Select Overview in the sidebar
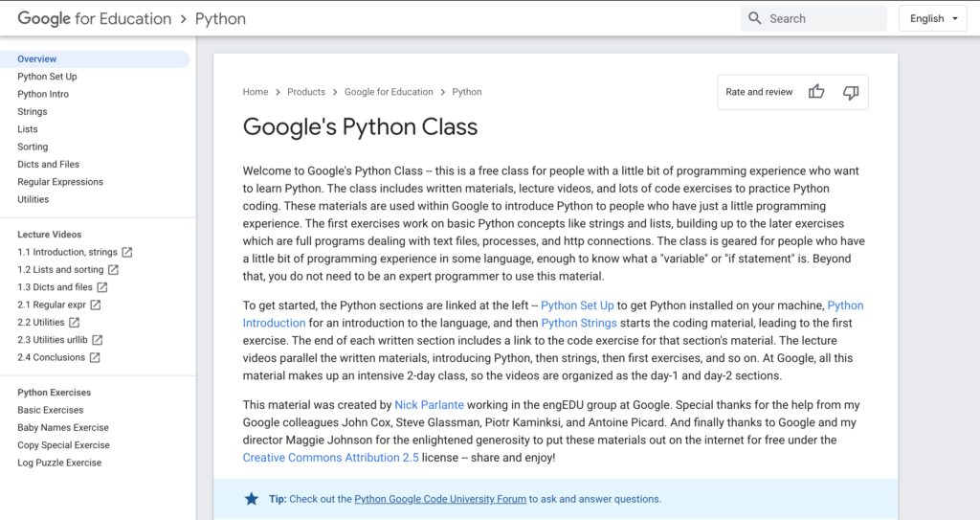 tap(95, 58)
